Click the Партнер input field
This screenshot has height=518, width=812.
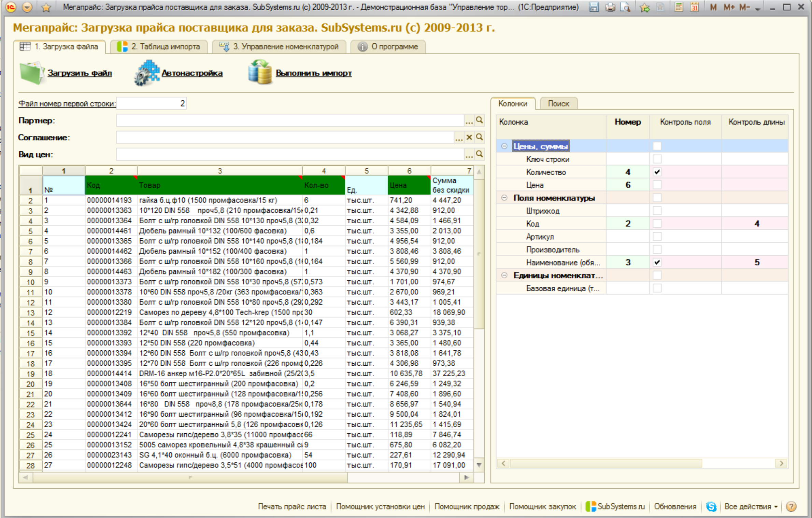pyautogui.click(x=290, y=121)
